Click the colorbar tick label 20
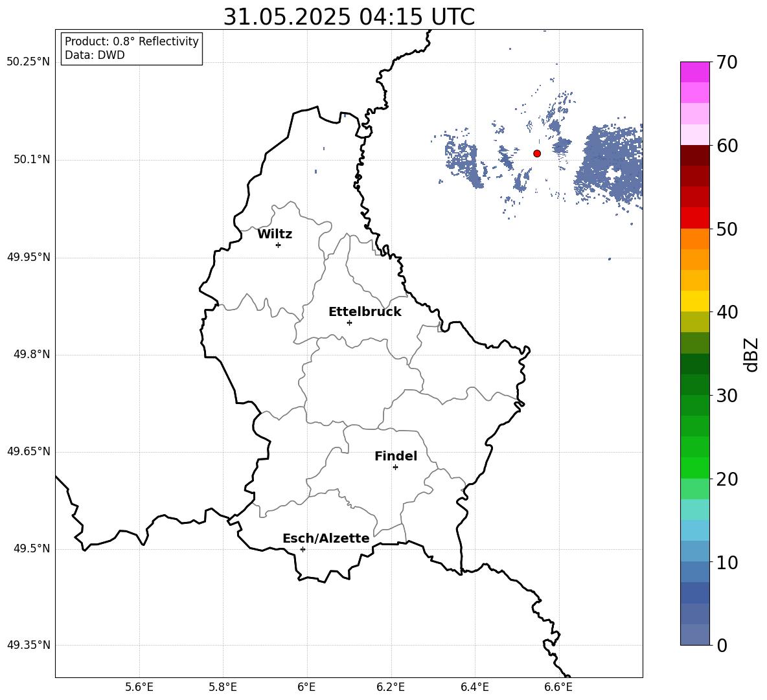The height and width of the screenshot is (700, 767). (727, 480)
